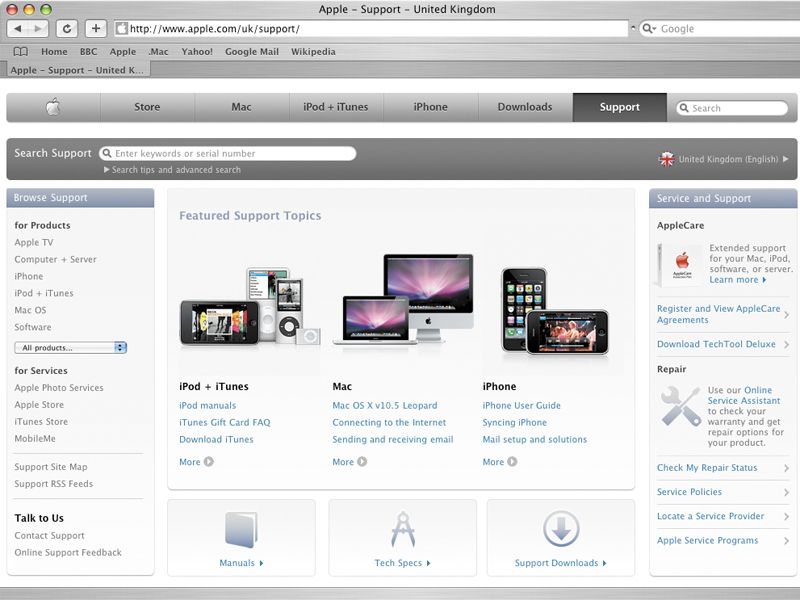Expand More under iPod + iTunes topics
Screen dimensions: 800x600
click(189, 461)
